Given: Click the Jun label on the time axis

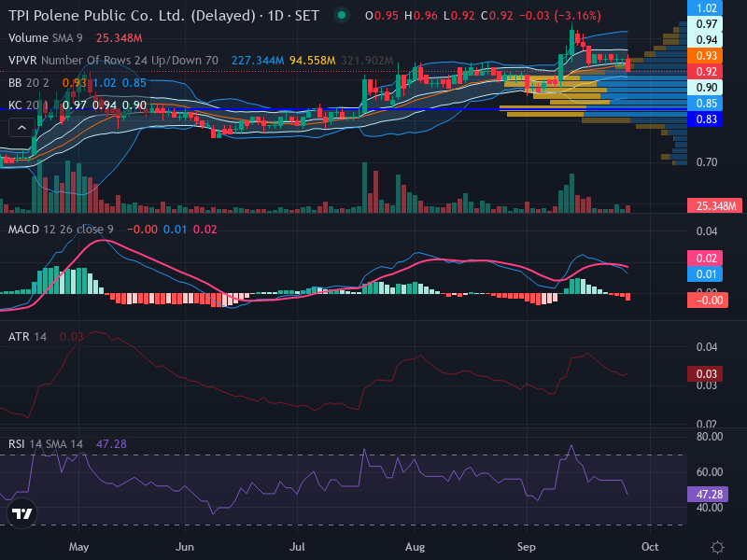Looking at the screenshot, I should (x=185, y=547).
